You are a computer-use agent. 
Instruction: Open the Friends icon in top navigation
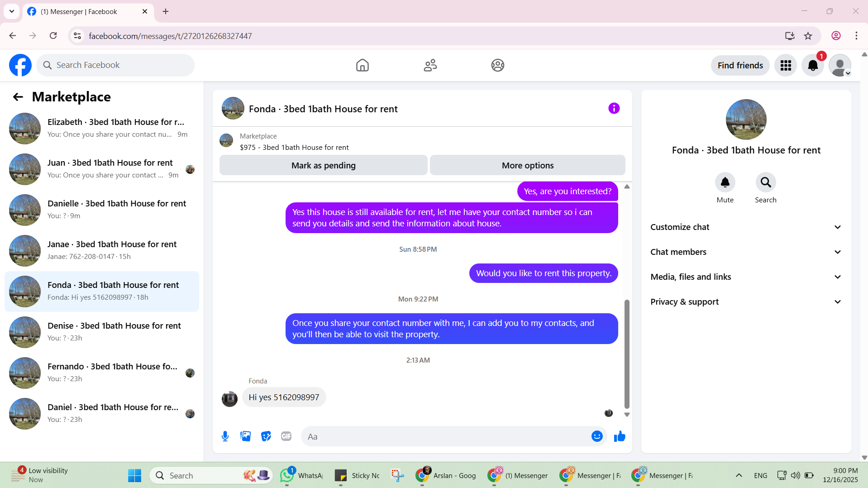[430, 65]
